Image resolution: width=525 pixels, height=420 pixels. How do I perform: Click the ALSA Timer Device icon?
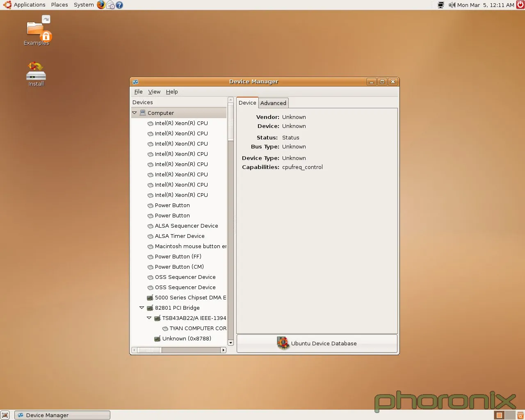150,236
